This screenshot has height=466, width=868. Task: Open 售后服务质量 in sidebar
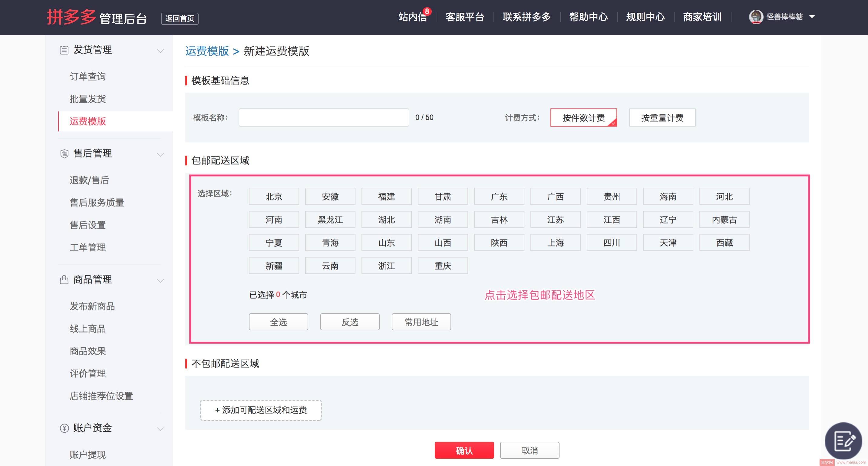click(x=97, y=203)
